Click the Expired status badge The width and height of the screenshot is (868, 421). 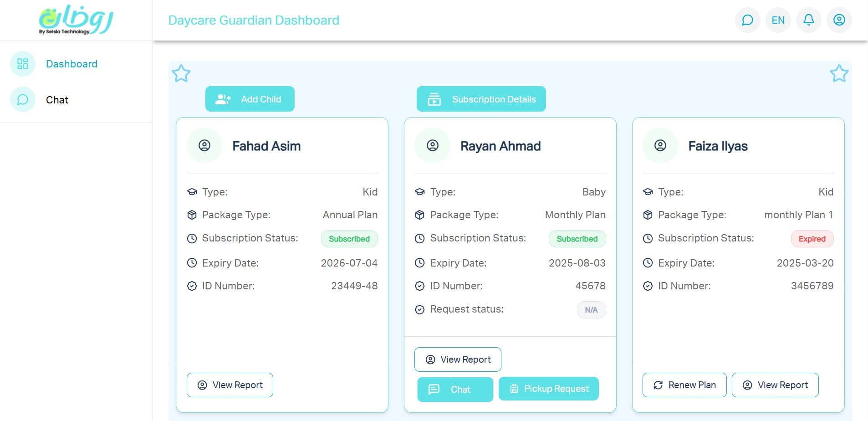812,239
